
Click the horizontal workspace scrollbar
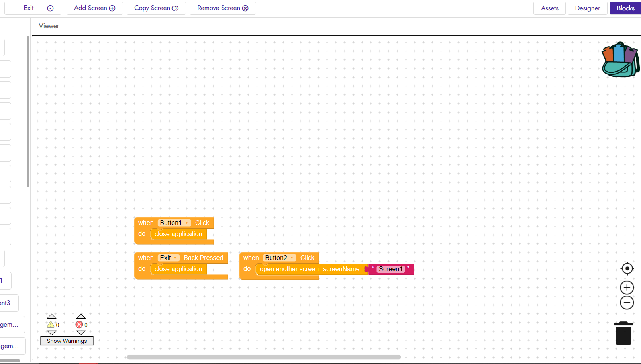click(264, 357)
